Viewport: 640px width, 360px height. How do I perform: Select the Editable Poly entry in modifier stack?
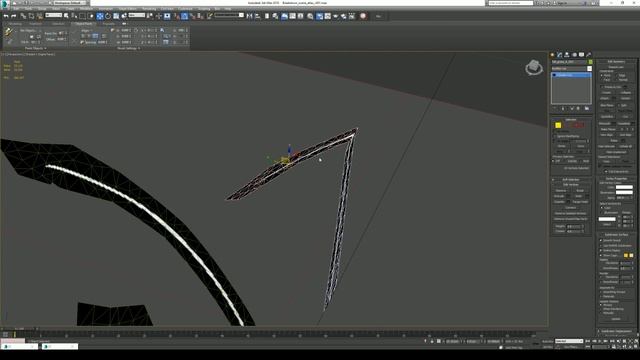(x=571, y=75)
